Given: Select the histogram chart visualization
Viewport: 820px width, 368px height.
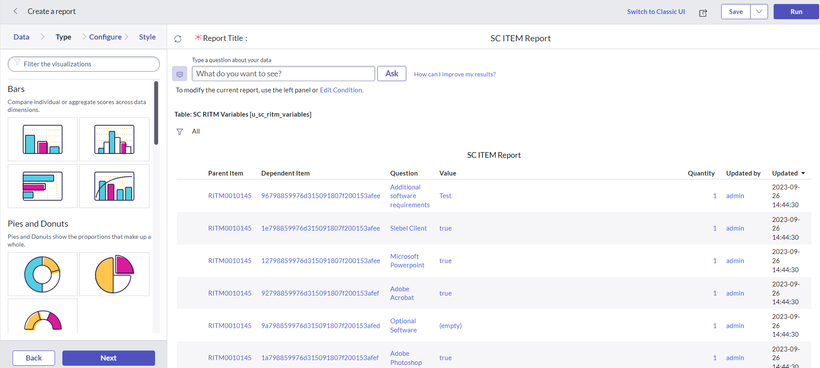Looking at the screenshot, I should 114,139.
